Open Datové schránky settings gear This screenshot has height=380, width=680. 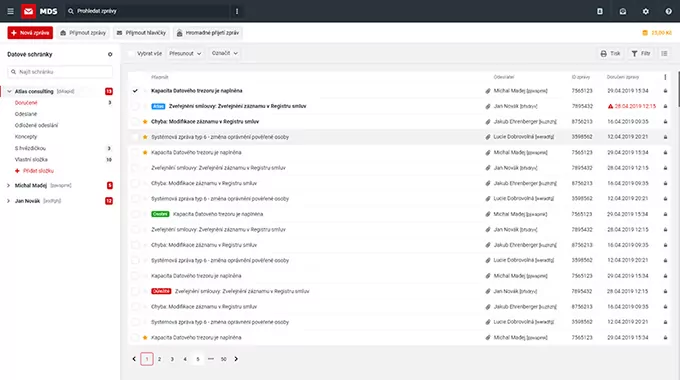pos(110,54)
